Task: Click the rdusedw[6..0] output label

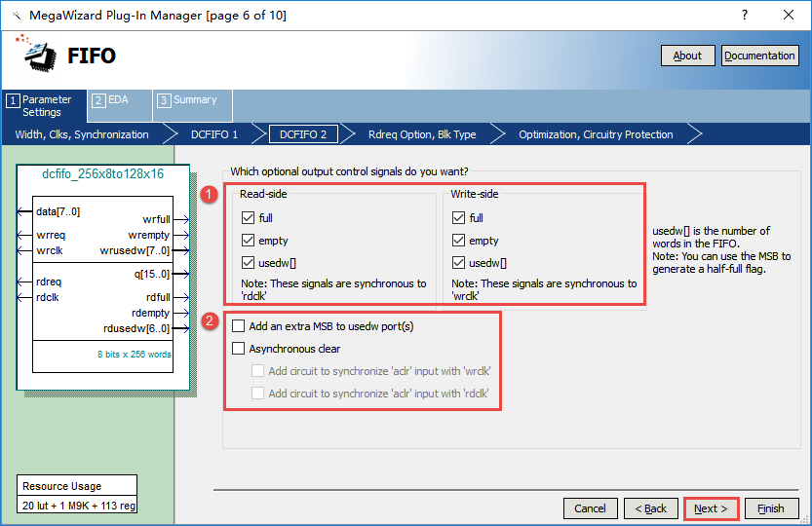Action: (136, 328)
